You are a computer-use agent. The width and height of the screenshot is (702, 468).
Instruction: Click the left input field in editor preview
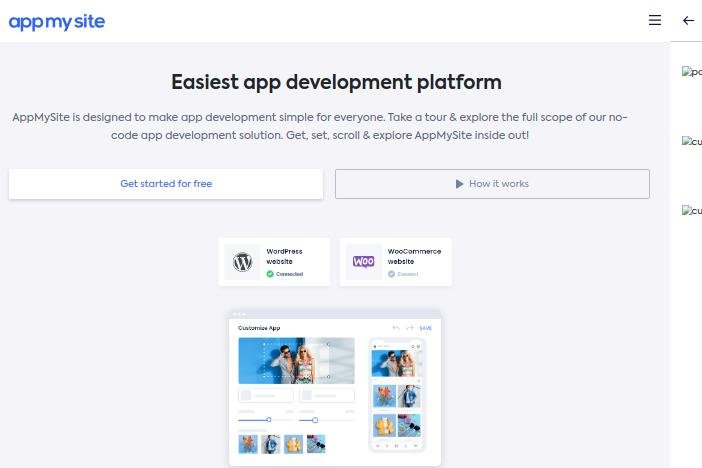pos(266,395)
